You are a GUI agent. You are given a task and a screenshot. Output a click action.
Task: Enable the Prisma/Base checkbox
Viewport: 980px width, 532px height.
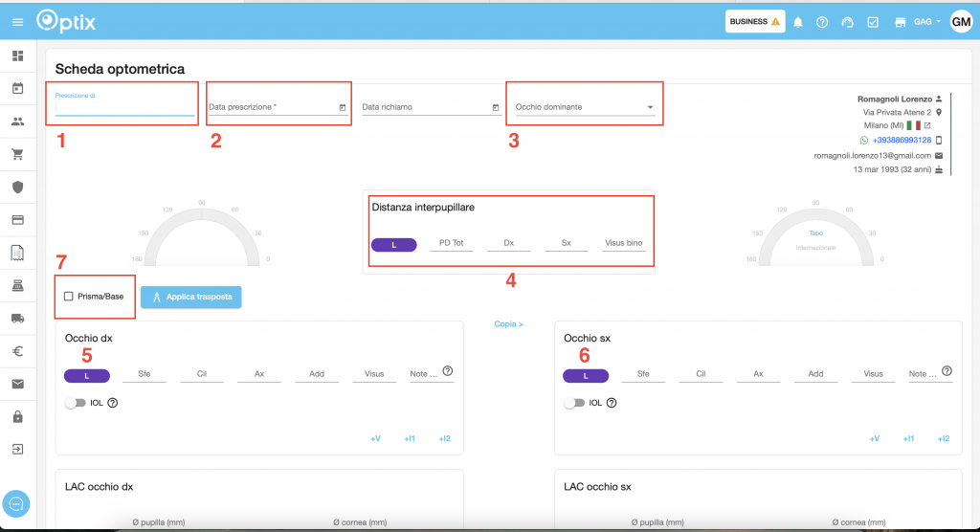(x=69, y=297)
